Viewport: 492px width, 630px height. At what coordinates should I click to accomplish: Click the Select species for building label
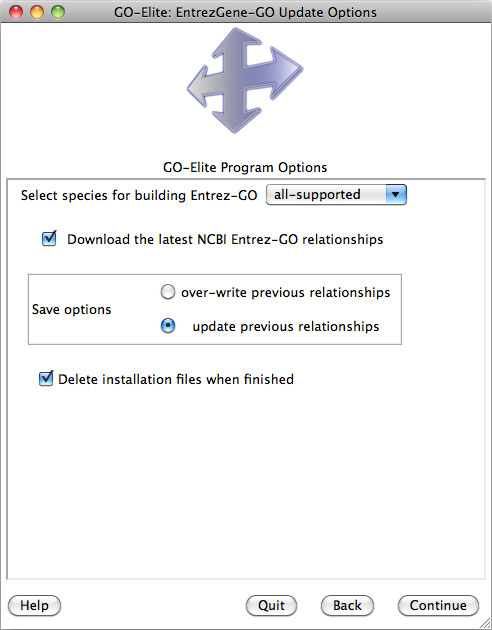139,195
